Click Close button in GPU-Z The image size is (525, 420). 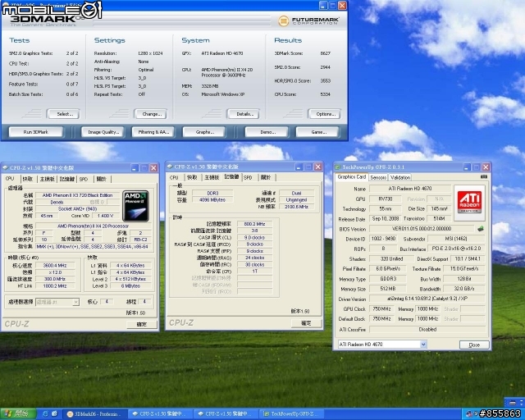tap(474, 345)
